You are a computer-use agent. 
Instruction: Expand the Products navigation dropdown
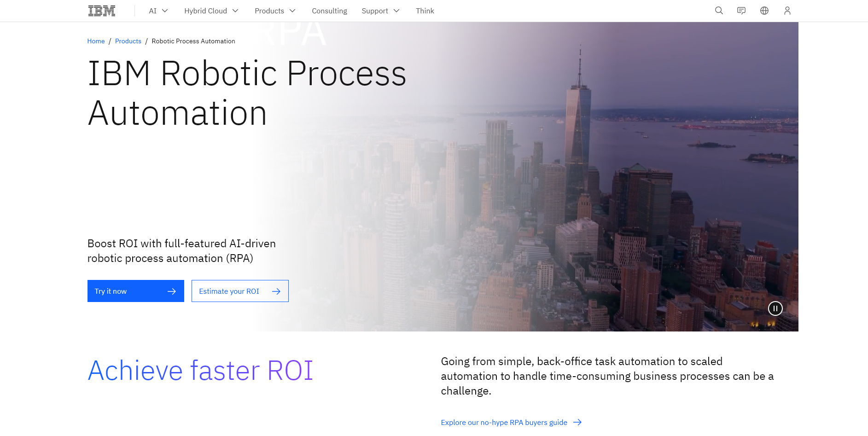pos(275,11)
